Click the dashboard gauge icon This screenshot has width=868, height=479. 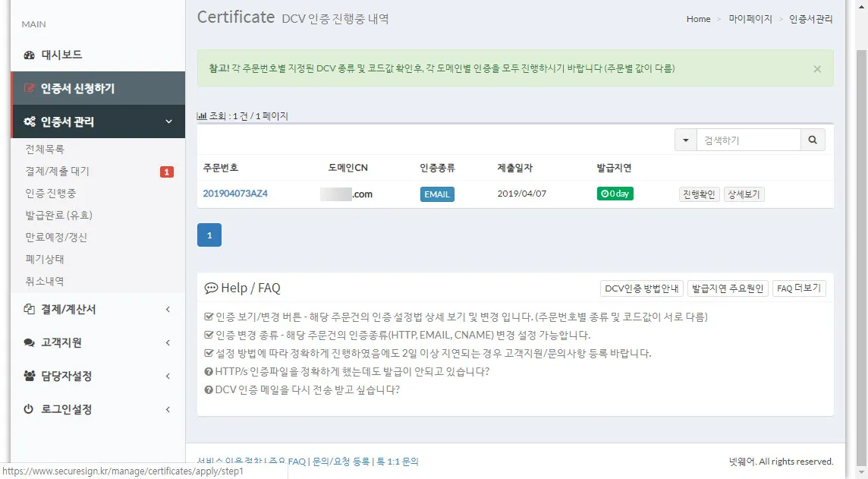[x=30, y=55]
